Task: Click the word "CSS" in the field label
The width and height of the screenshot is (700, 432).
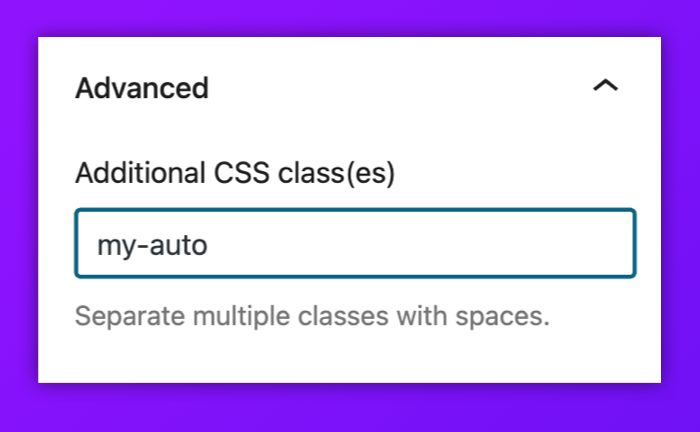Action: point(242,173)
